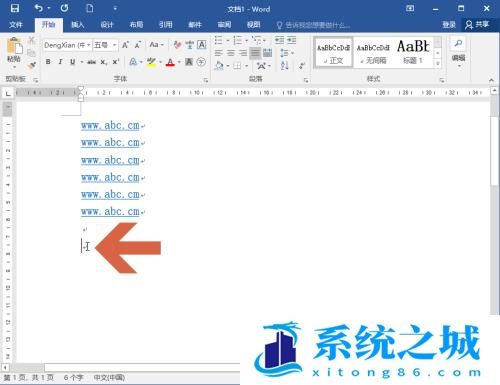The image size is (500, 385).
Task: Toggle Underline formatting
Action: point(72,62)
